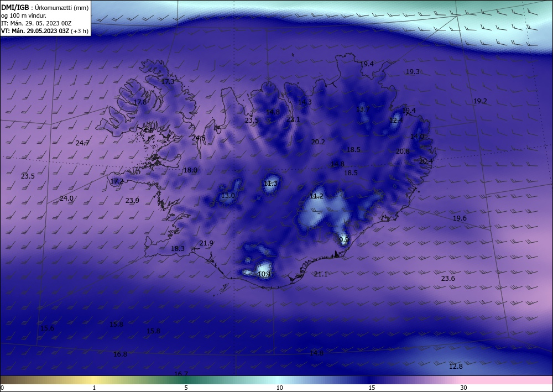Image resolution: width=553 pixels, height=392 pixels.
Task: Click the initial time line "IT: Mán. 29. 05. 2023 00Z"
Action: 36,23
